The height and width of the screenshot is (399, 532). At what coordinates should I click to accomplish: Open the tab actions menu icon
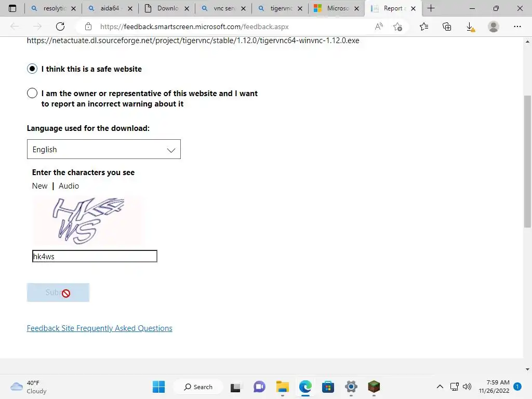pyautogui.click(x=12, y=8)
